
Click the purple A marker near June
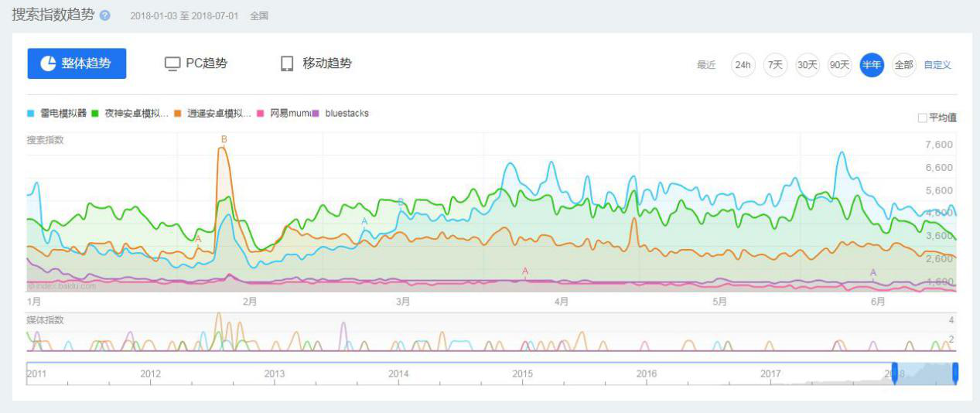(x=873, y=272)
